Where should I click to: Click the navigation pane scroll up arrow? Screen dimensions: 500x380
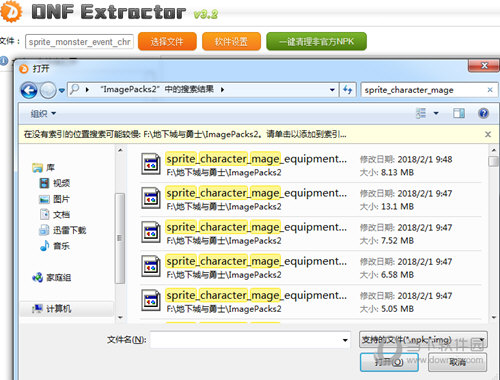point(120,151)
